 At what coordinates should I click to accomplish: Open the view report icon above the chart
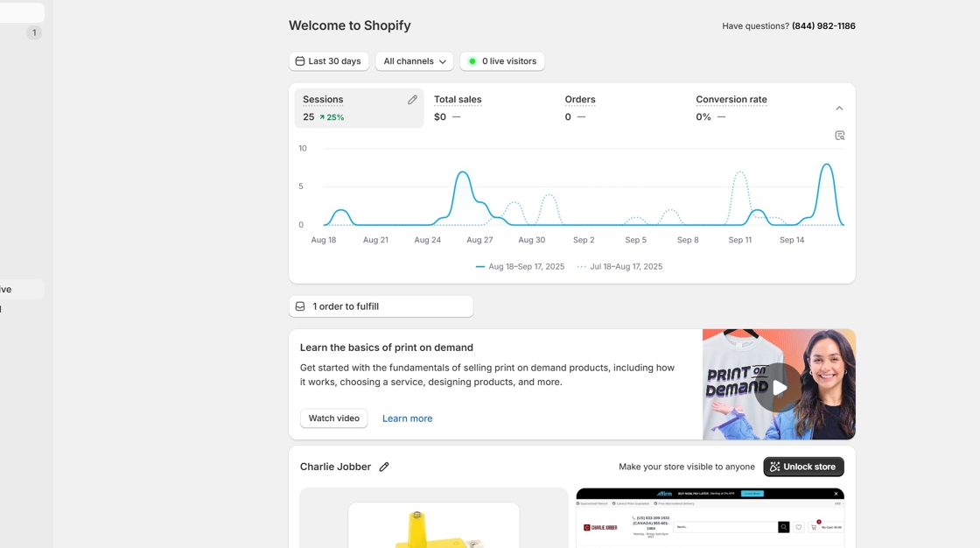click(x=840, y=136)
